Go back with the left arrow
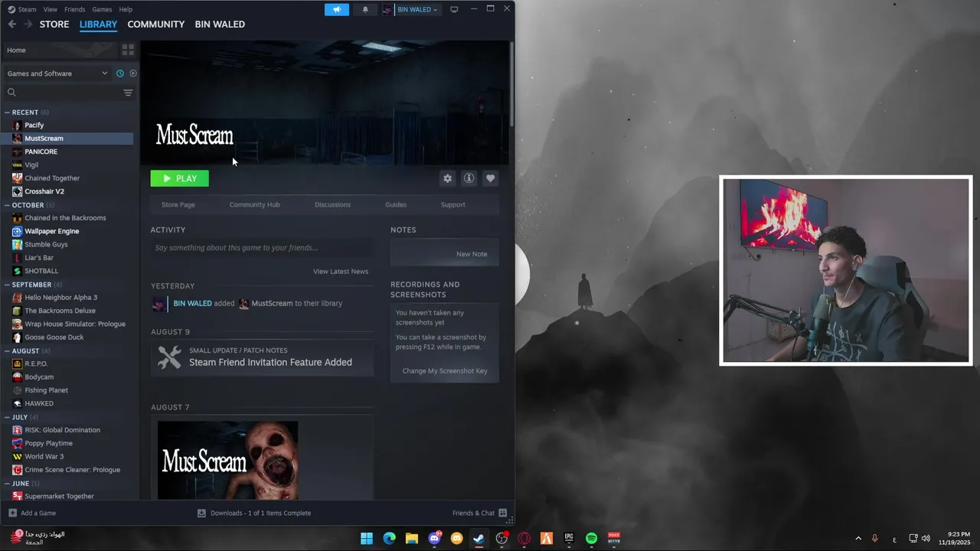Screen dimensions: 980x551 [12, 24]
